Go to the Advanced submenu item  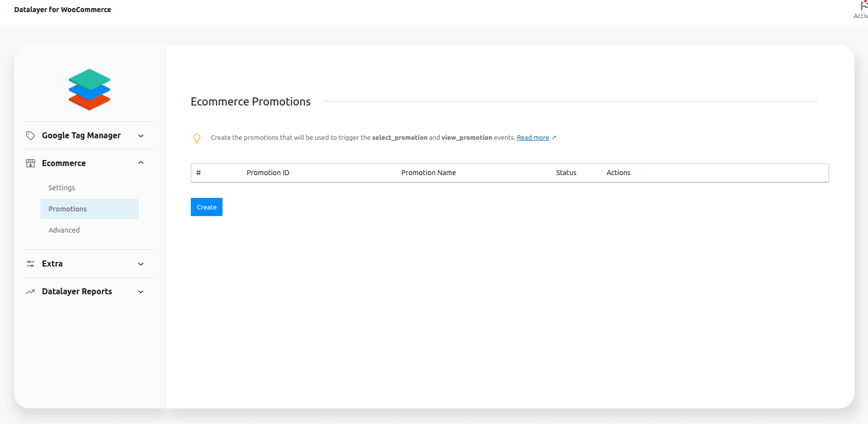click(x=64, y=230)
